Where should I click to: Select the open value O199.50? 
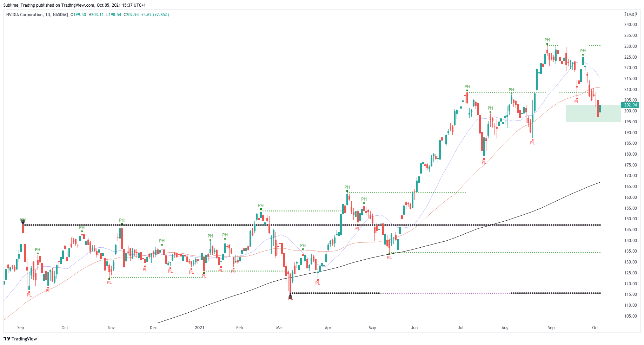pos(78,15)
